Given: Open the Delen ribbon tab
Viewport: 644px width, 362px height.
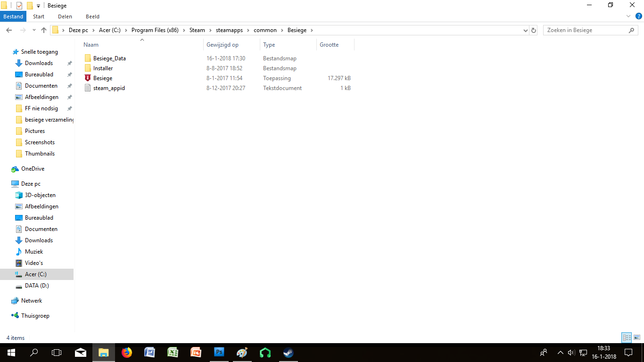Looking at the screenshot, I should (65, 16).
